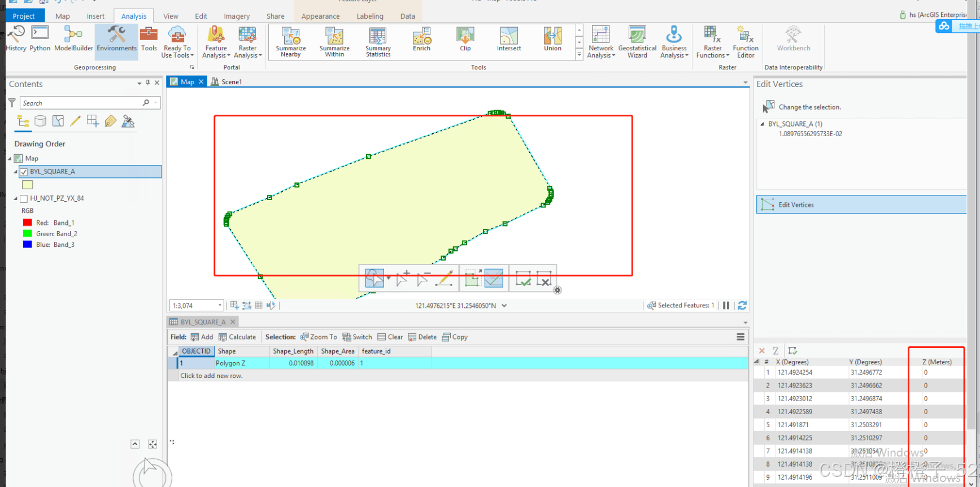The image size is (980, 487).
Task: Open the Imagery ribbon tab
Action: tap(237, 16)
